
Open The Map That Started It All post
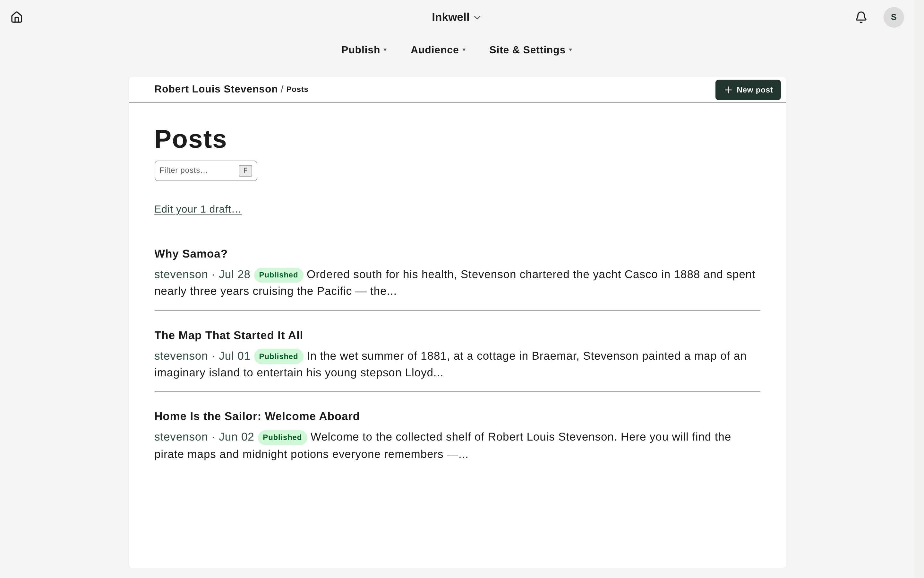click(x=228, y=335)
